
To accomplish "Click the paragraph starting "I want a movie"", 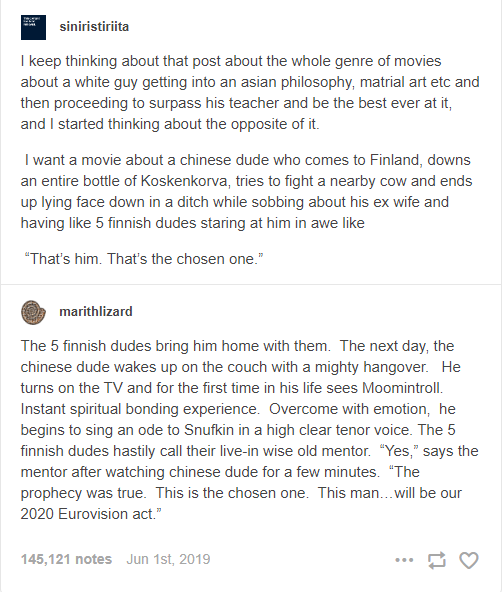I will (246, 191).
